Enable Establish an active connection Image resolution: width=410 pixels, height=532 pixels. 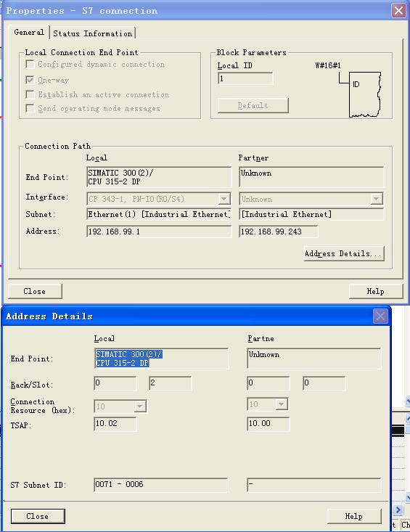(x=30, y=94)
